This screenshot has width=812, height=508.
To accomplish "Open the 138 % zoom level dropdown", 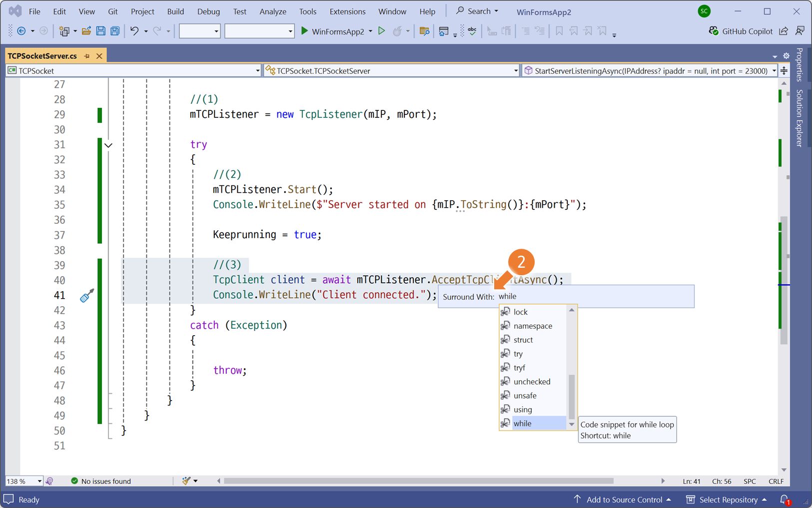I will 24,481.
